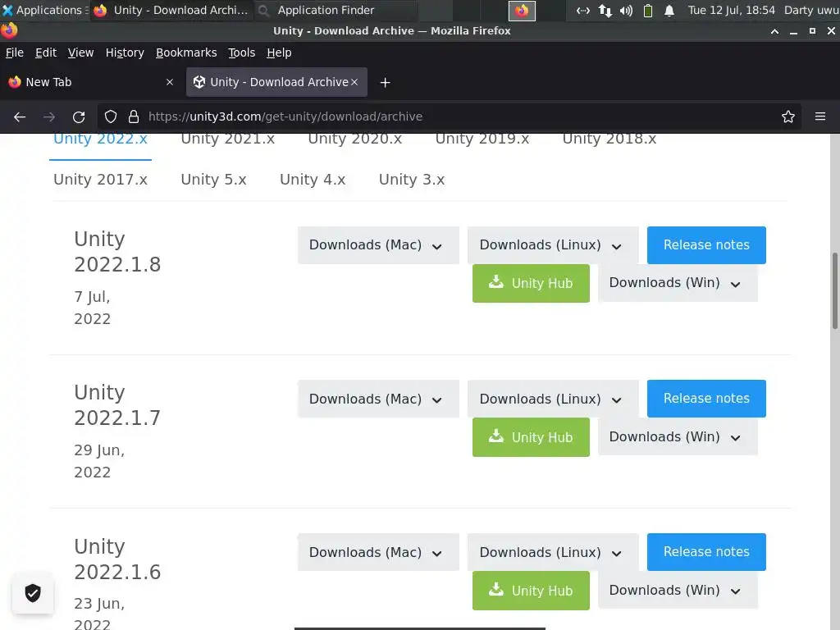The image size is (840, 630).
Task: Open the Tools menu
Action: pyautogui.click(x=242, y=52)
